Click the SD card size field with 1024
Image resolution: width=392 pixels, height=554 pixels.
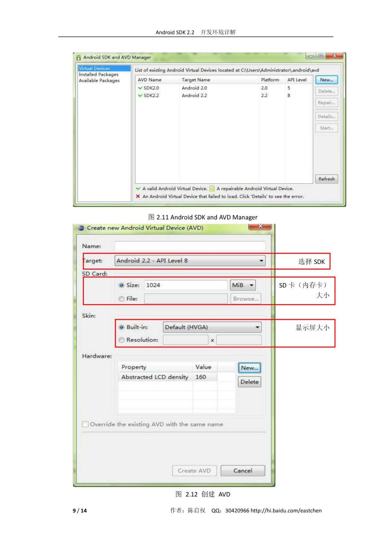point(186,285)
